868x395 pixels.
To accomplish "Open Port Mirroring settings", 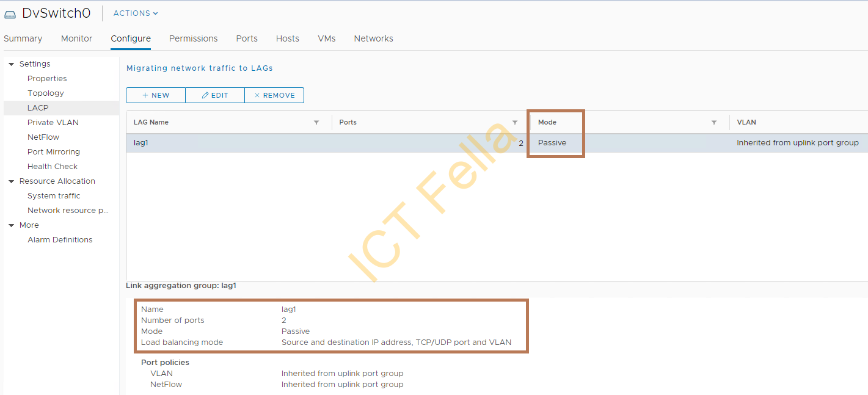I will (54, 151).
